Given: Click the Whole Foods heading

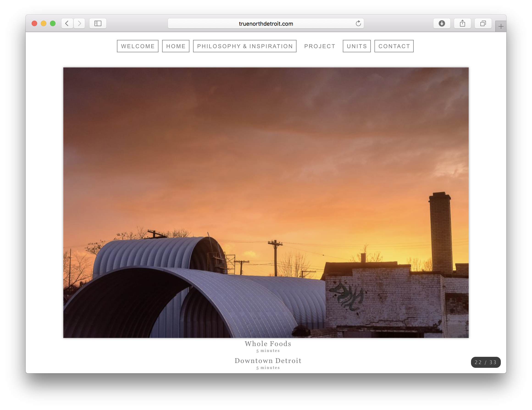Looking at the screenshot, I should 268,344.
